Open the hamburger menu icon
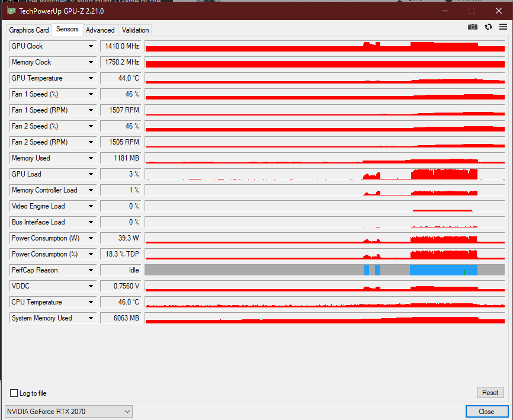The height and width of the screenshot is (420, 513). point(503,27)
